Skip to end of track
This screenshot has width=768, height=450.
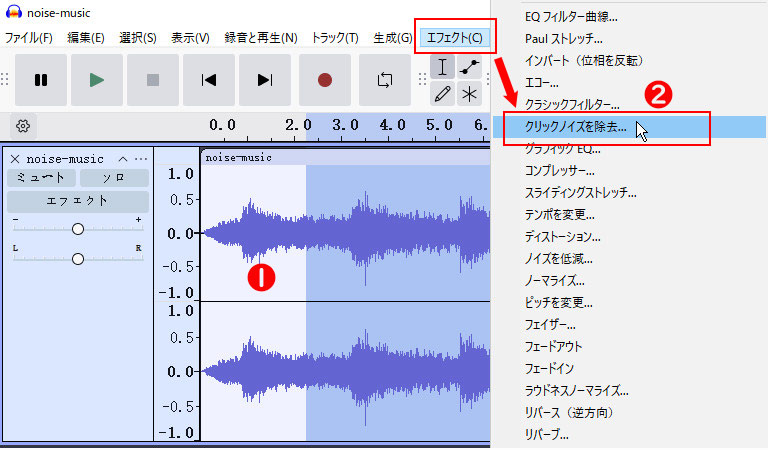click(265, 80)
